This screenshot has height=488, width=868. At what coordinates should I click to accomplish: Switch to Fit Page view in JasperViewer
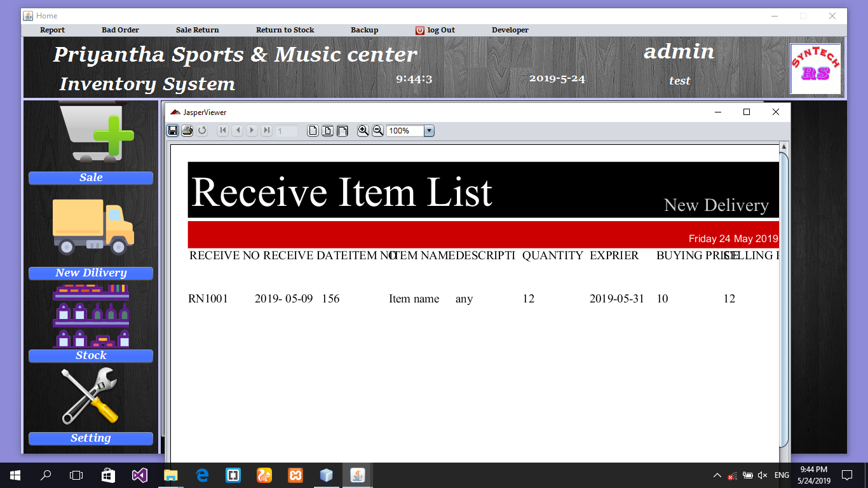click(327, 130)
